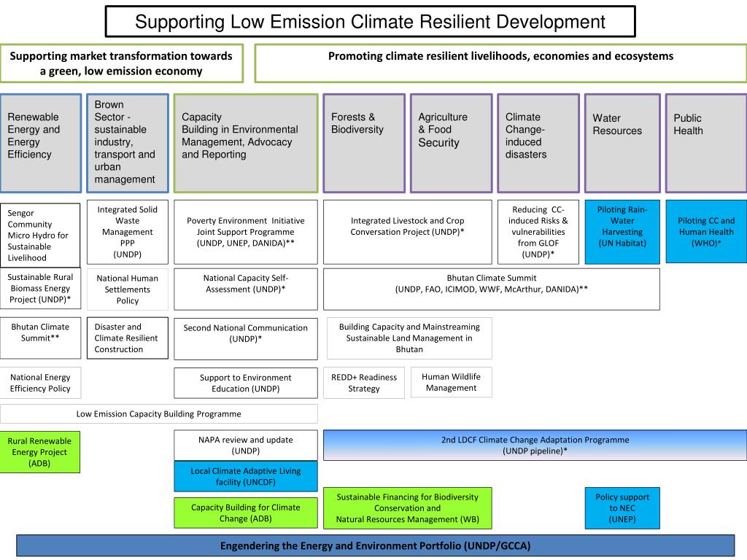The image size is (747, 560).
Task: Click the 'Brown Sector' category box
Action: [127, 144]
